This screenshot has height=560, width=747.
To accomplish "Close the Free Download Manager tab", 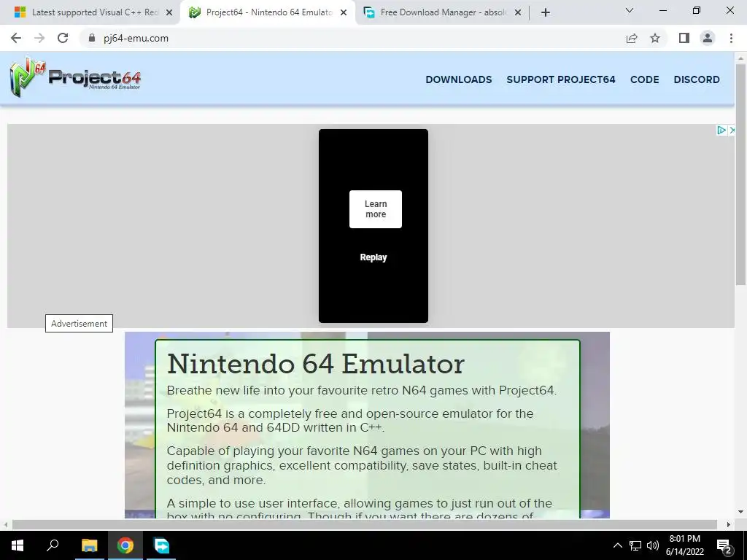I will click(x=518, y=12).
